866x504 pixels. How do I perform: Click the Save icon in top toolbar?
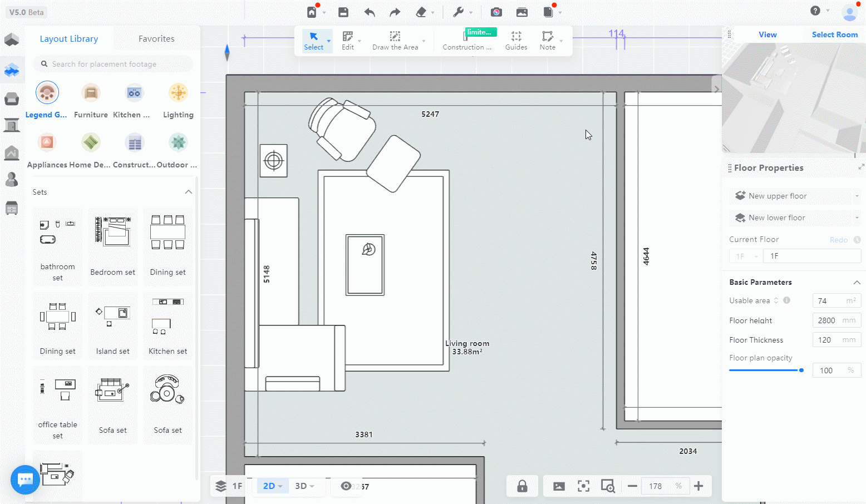[x=343, y=12]
